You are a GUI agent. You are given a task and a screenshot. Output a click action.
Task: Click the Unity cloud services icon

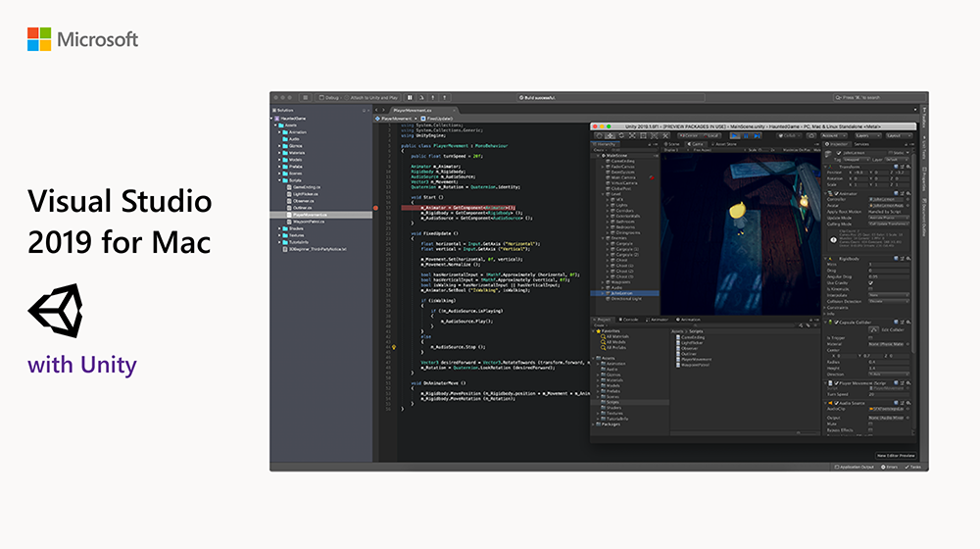pos(811,135)
